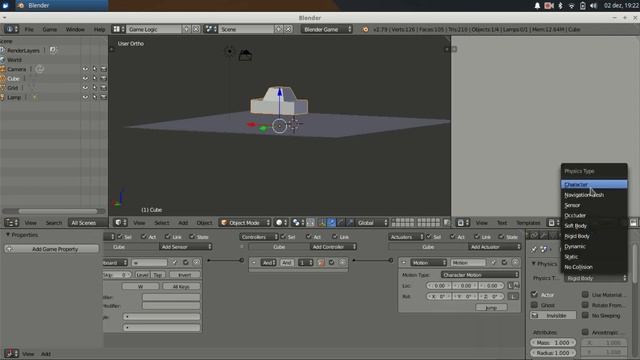Toggle sensors State checkbox

(192, 236)
